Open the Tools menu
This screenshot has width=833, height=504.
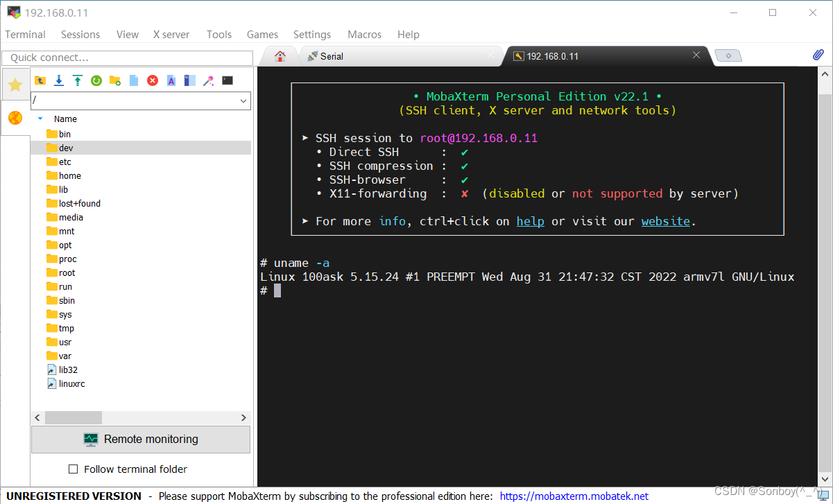tap(219, 35)
